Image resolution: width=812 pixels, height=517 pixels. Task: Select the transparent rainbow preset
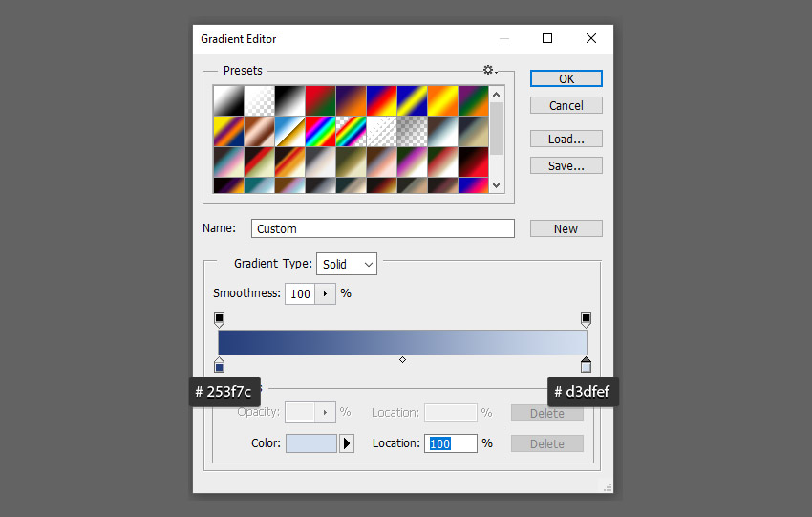351,131
